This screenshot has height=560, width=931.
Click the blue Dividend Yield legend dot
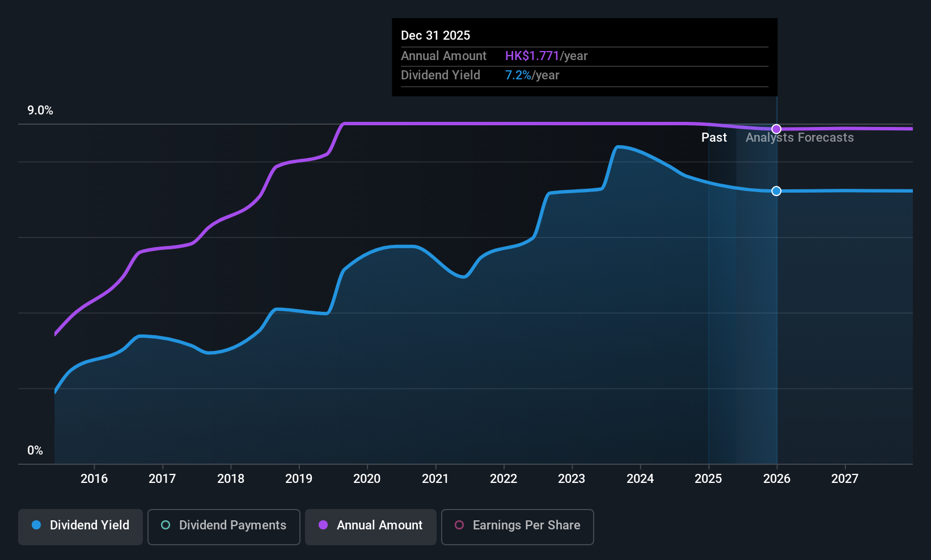[36, 525]
